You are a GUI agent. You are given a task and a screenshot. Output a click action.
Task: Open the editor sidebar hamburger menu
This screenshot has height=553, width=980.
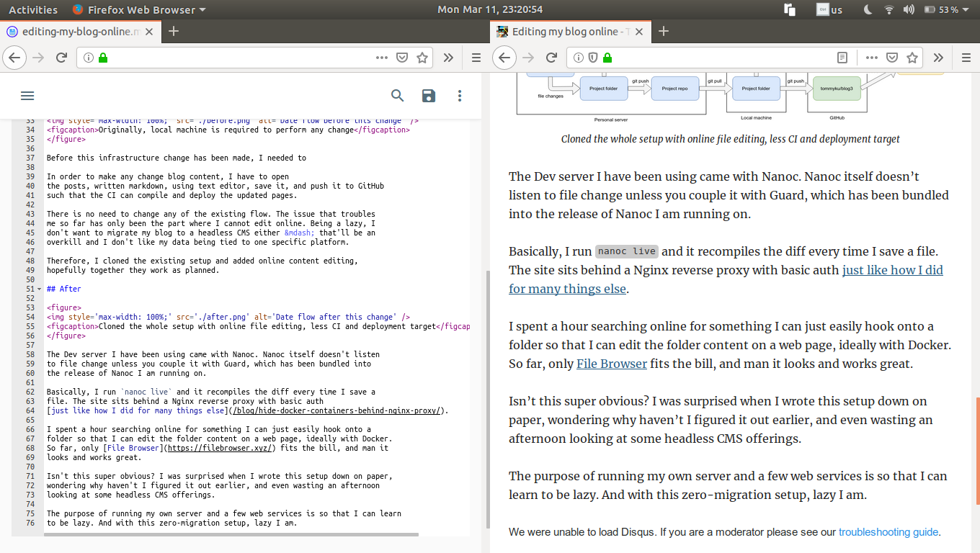pyautogui.click(x=27, y=95)
